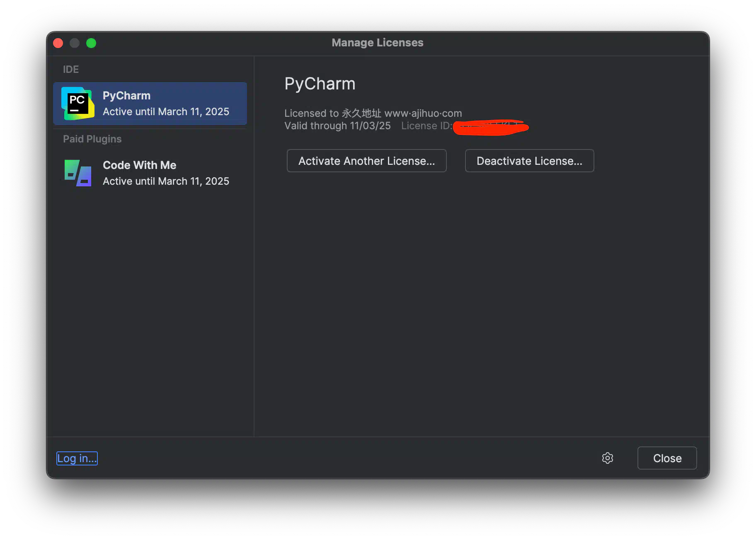Viewport: 756px width, 540px height.
Task: Click the green fullscreen window button
Action: [x=91, y=43]
